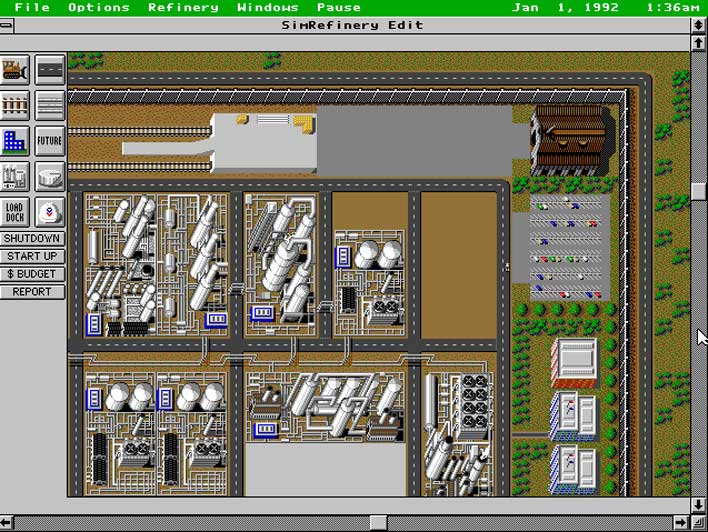Select the rail loading platform with yellow crates
The width and height of the screenshot is (708, 532).
pos(264,142)
